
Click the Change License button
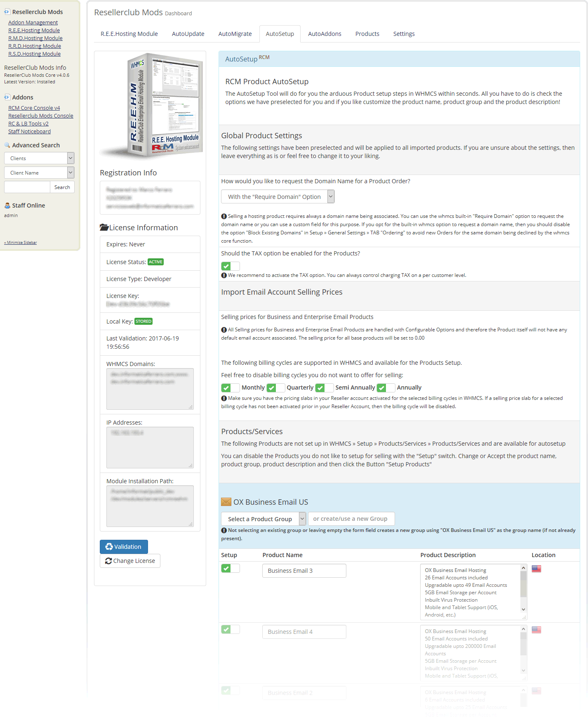coord(130,560)
